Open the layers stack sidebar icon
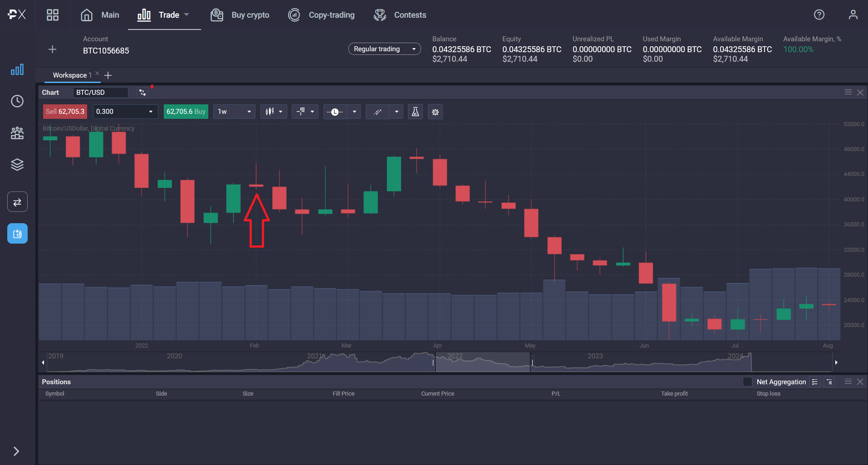868x465 pixels. pos(17,165)
